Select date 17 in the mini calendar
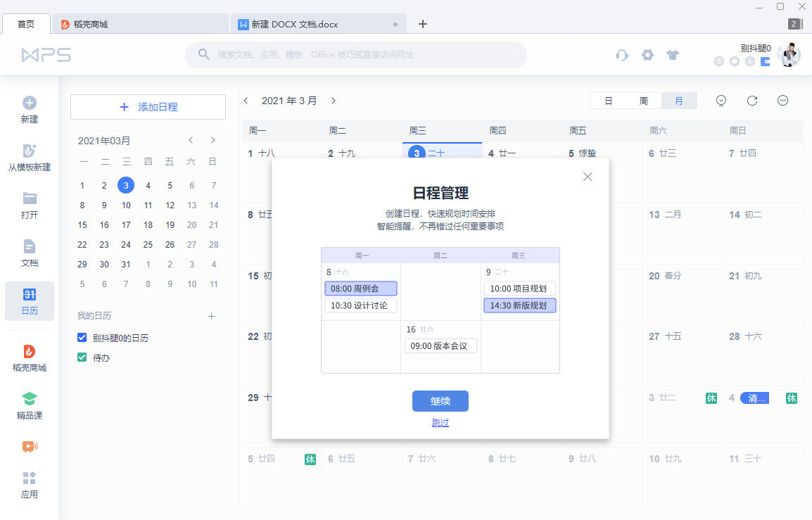Screen dimensions: 812x520 point(126,224)
